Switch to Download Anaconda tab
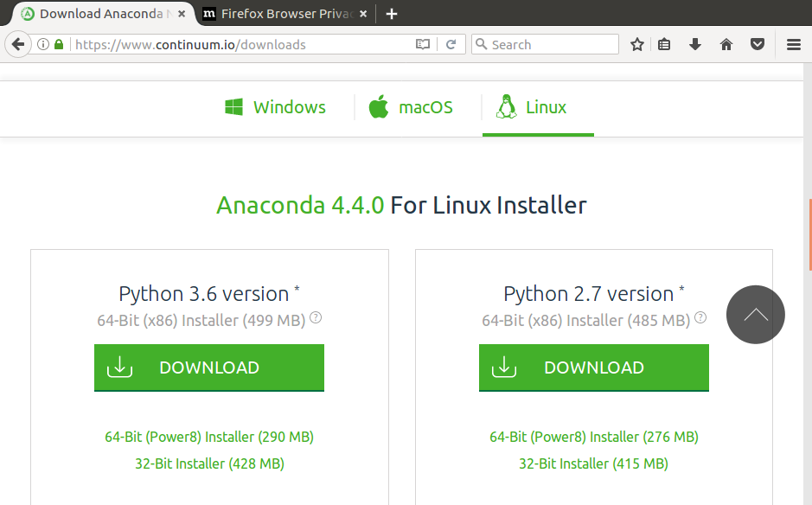The width and height of the screenshot is (812, 505). (x=103, y=14)
